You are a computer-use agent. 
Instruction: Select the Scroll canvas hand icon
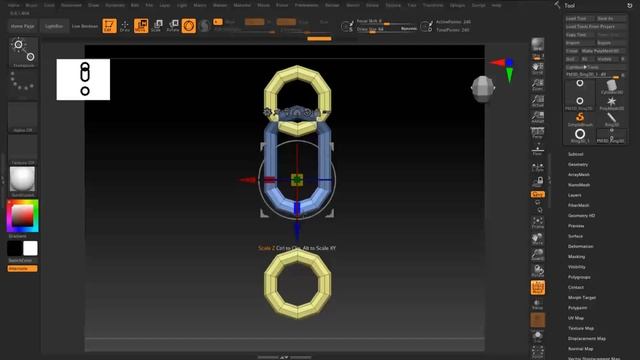point(538,68)
